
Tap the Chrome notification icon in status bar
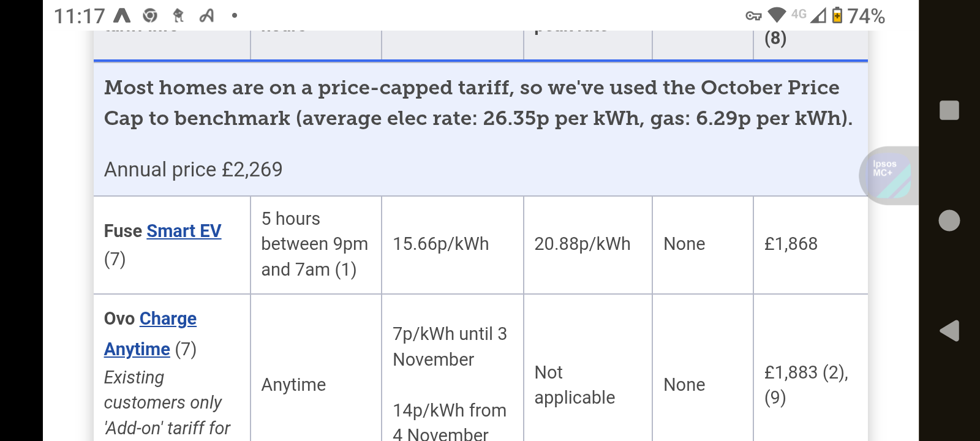pyautogui.click(x=150, y=15)
